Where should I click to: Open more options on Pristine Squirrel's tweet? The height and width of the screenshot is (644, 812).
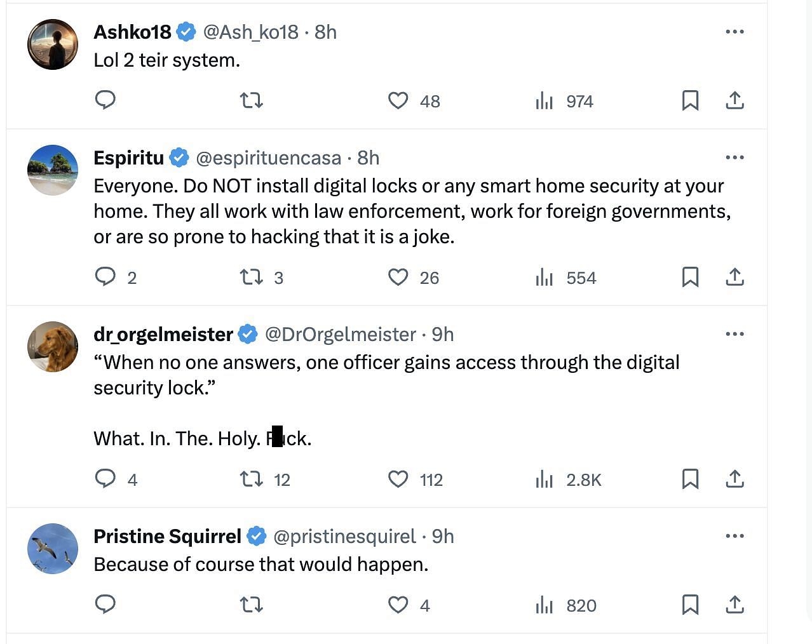734,536
